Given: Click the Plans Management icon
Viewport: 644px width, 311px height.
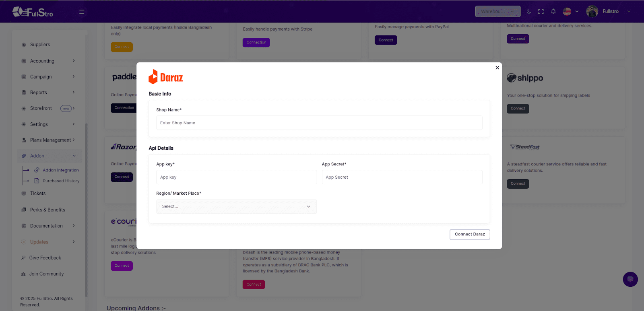Looking at the screenshot, I should [24, 140].
